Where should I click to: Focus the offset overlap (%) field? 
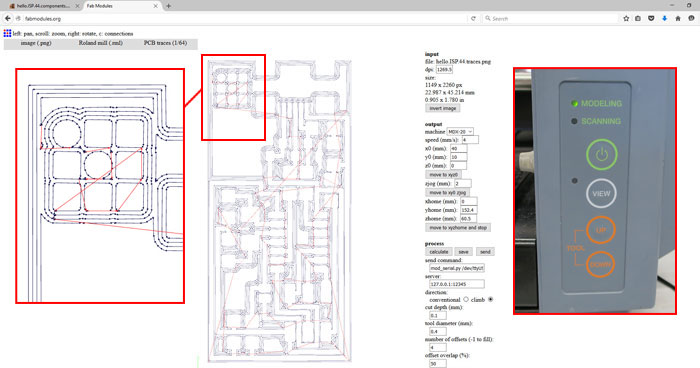point(438,364)
